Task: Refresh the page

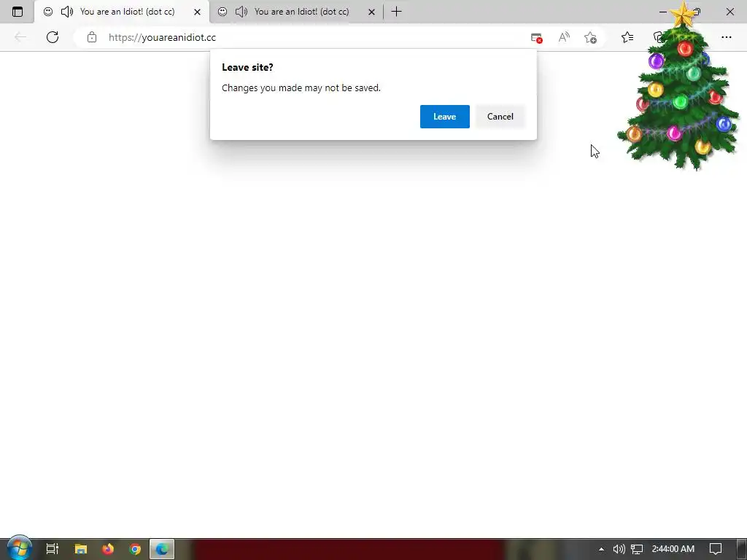Action: [53, 37]
